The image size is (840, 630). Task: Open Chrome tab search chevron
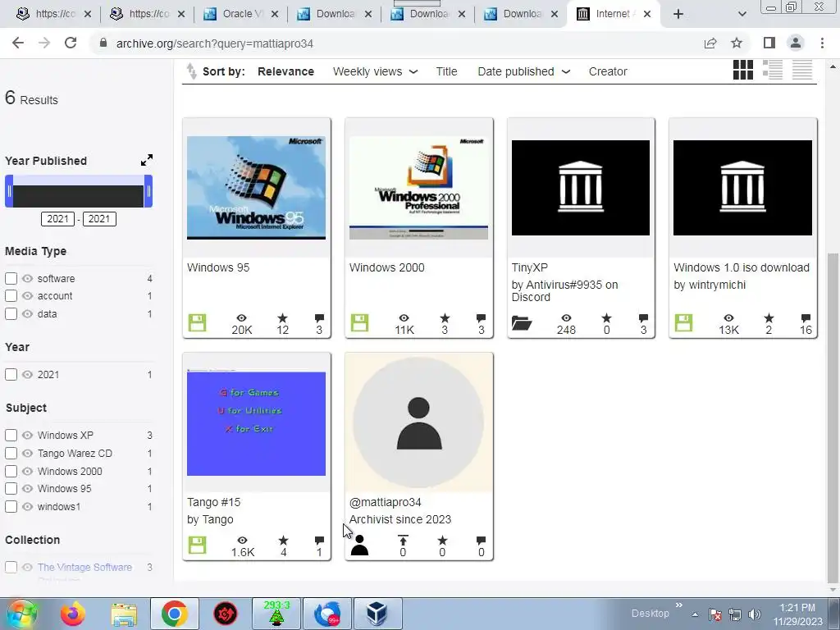tap(742, 14)
